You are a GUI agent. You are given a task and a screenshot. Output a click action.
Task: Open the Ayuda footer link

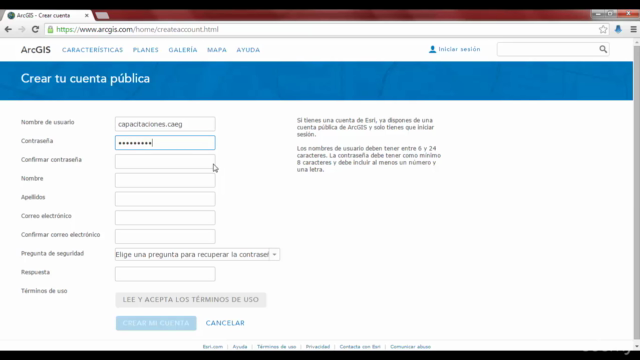tap(240, 347)
